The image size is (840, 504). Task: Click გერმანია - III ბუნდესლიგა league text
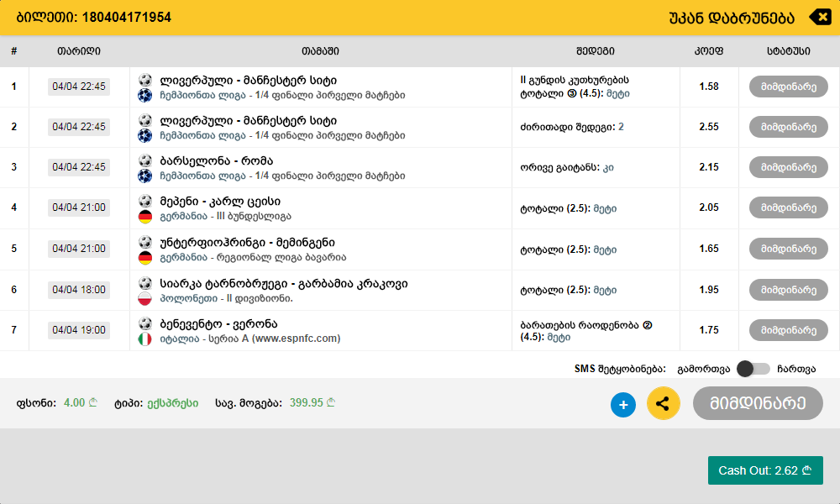pos(225,217)
